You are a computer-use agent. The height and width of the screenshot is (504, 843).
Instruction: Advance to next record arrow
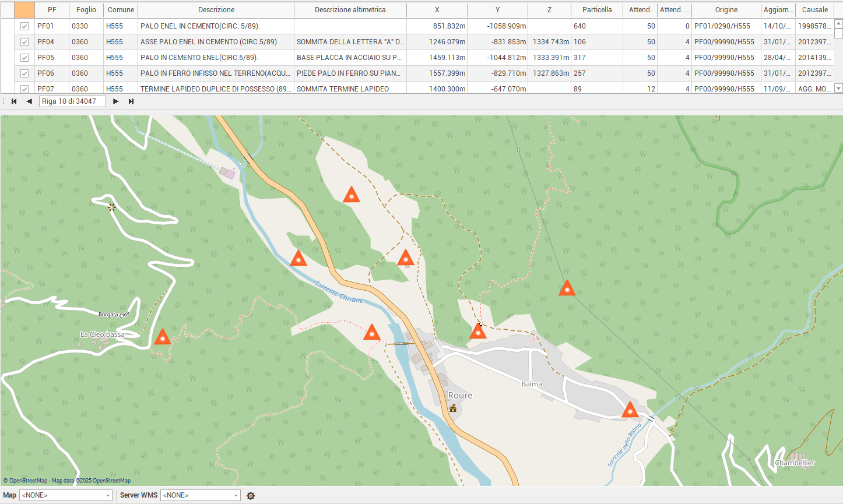click(x=116, y=101)
